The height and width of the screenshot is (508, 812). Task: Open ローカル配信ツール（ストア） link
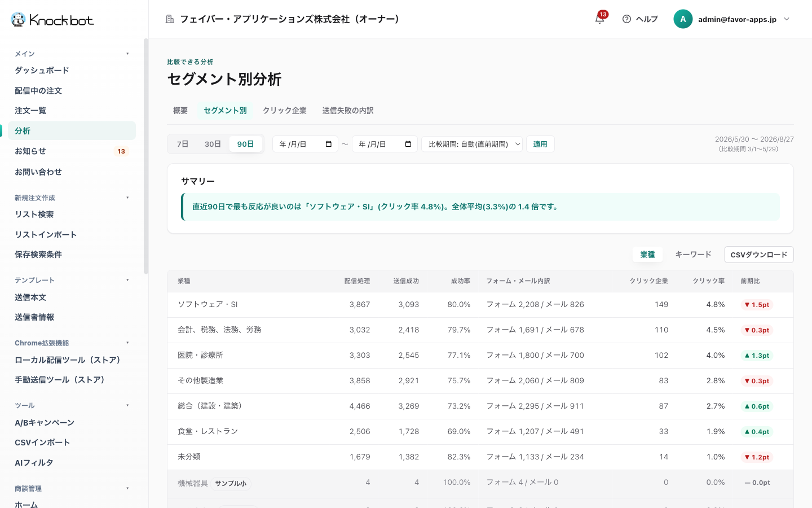pos(72,360)
